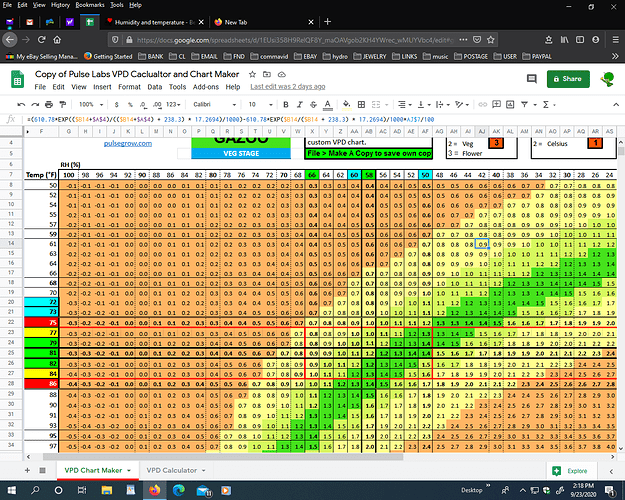
Task: Open the text wrapping dropdown
Action: click(442, 104)
